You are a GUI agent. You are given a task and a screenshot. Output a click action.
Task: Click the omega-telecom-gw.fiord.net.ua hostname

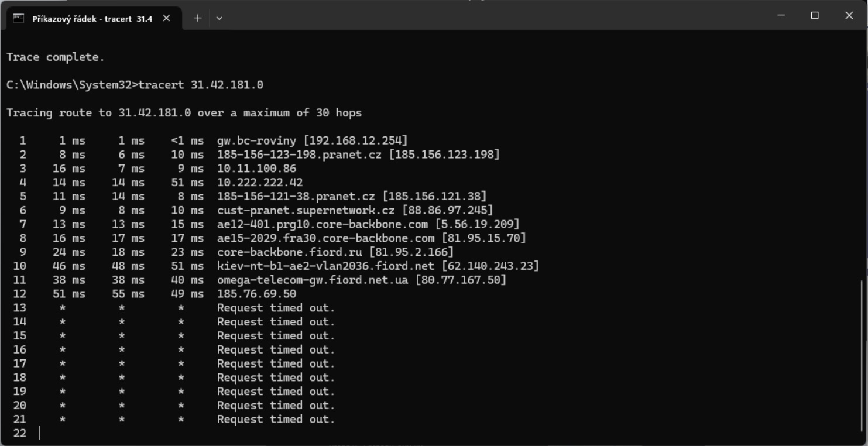pyautogui.click(x=313, y=280)
